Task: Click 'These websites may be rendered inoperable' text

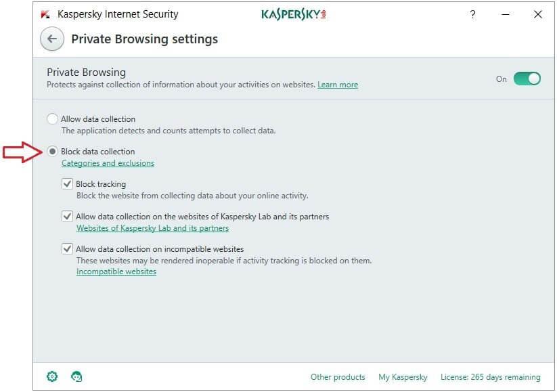Action: point(224,261)
